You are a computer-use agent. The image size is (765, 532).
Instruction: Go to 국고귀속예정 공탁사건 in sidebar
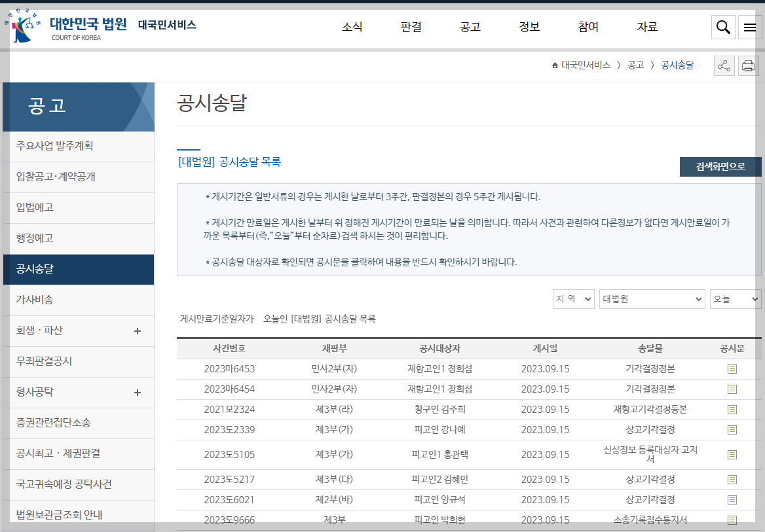(x=79, y=484)
